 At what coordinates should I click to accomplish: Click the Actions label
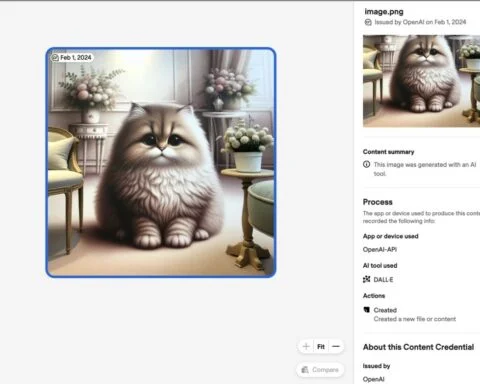[x=374, y=296]
